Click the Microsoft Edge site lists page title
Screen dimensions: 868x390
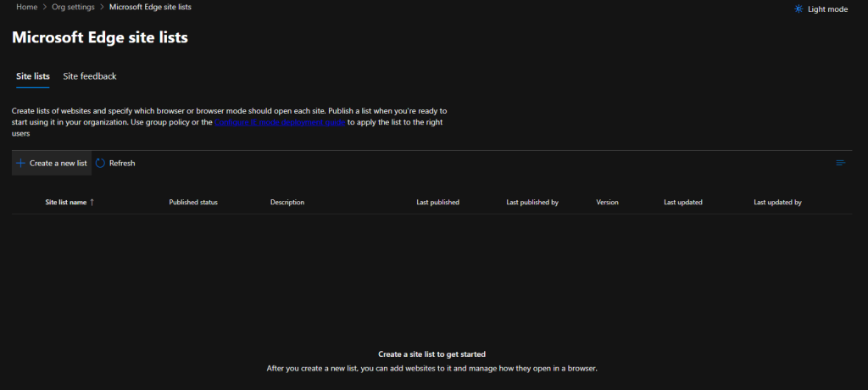tap(100, 37)
